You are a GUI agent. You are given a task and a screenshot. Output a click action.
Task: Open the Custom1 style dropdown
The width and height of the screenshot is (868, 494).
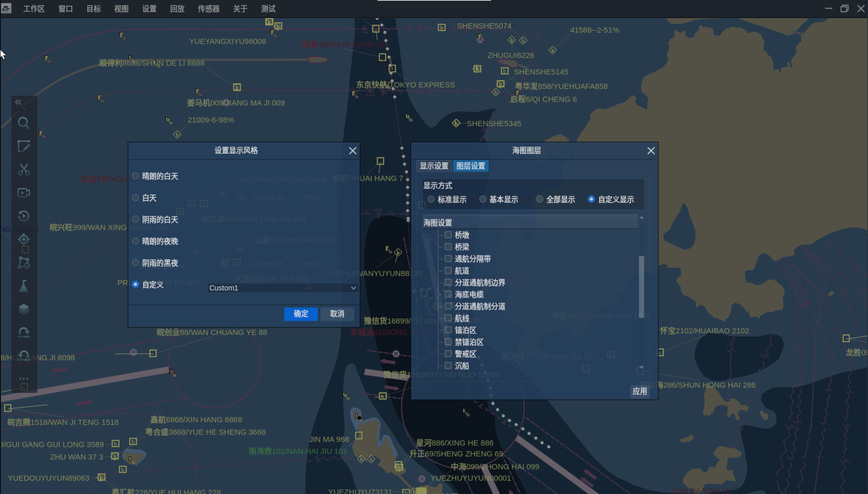click(x=282, y=288)
